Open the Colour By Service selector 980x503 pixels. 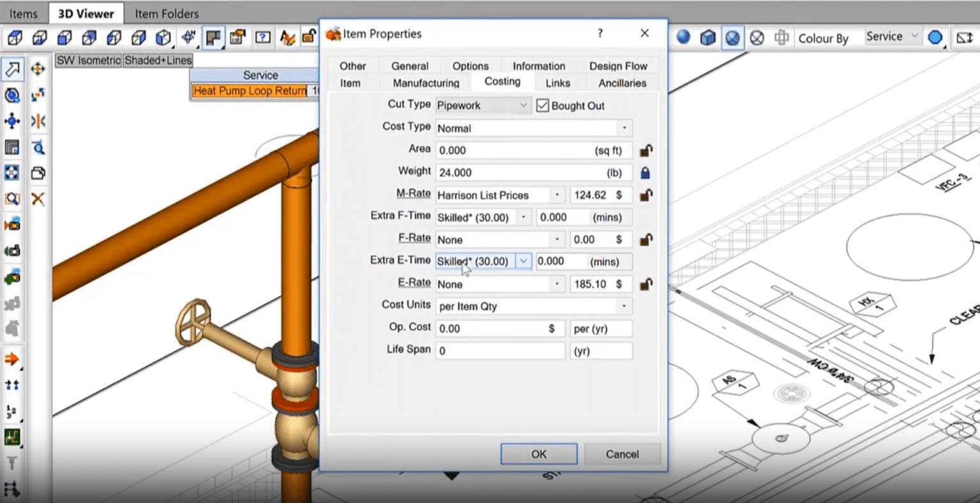point(891,37)
